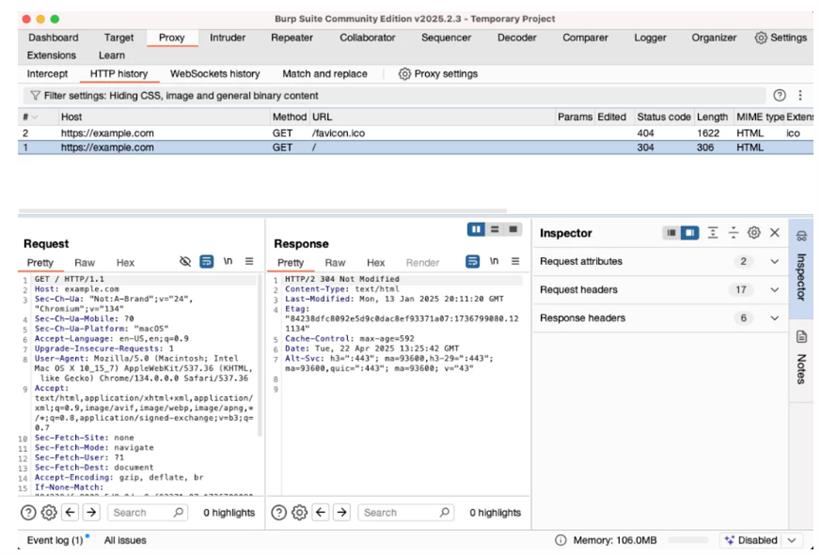Open Request search settings gear

49,512
